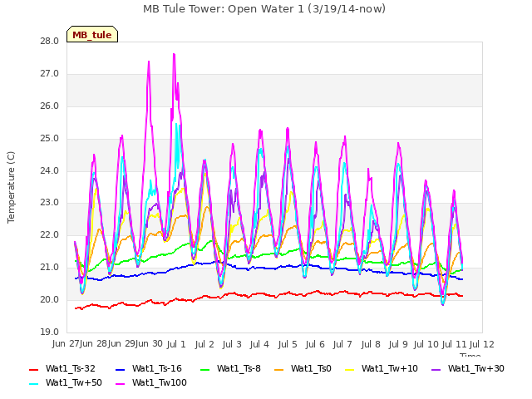Viewport: 532px width, 399px height.
Task: Select the Wat1_Ts-8 legend label
Action: pyautogui.click(x=239, y=368)
